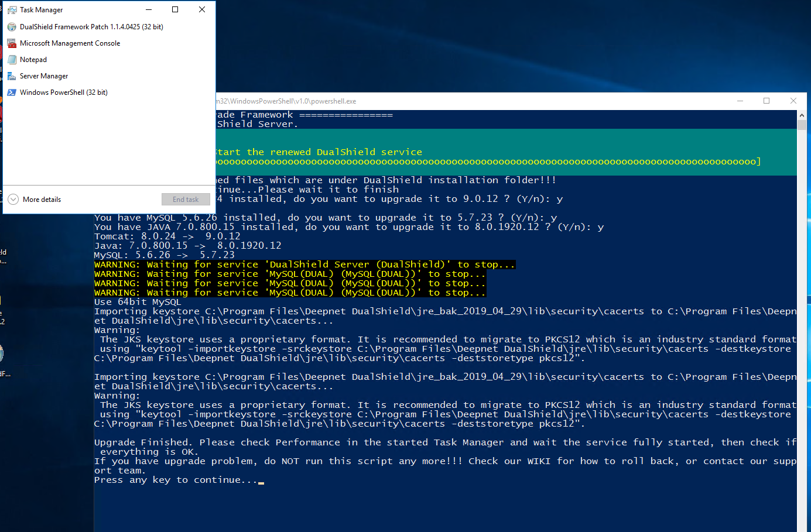
Task: Click the Task Manager title bar icon
Action: point(12,10)
